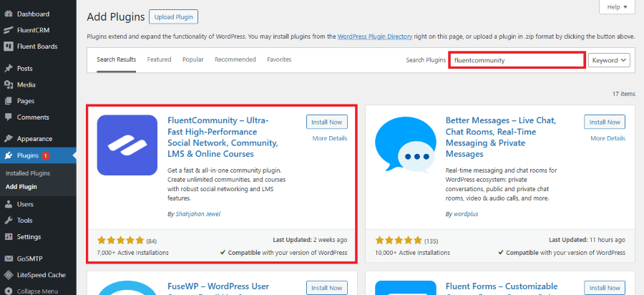644x295 pixels.
Task: Switch to the Popular tab
Action: coord(193,59)
